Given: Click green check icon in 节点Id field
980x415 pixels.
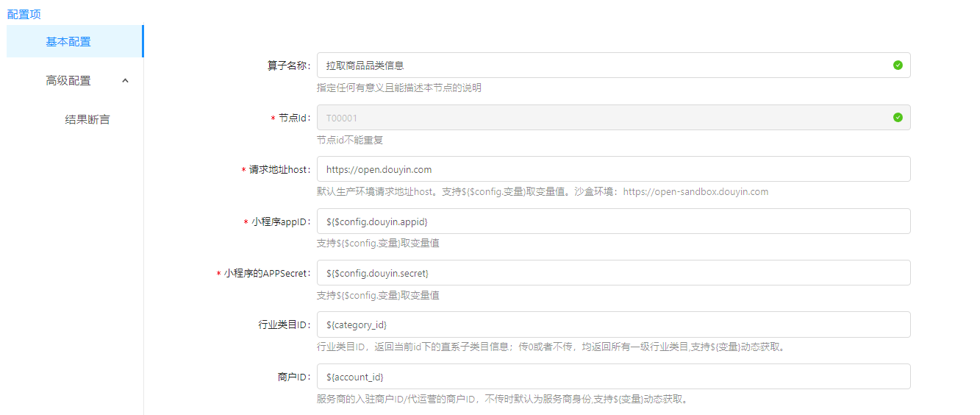Looking at the screenshot, I should tap(898, 118).
